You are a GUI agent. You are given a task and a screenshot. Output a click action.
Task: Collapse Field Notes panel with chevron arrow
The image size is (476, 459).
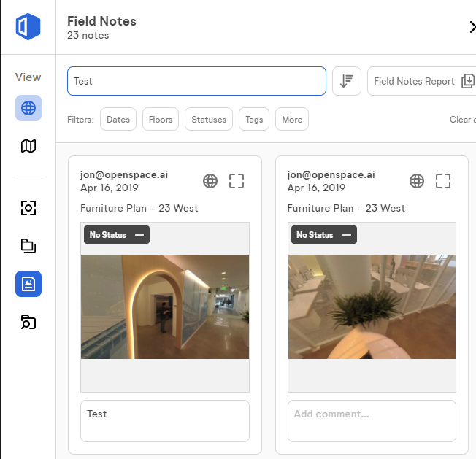[x=472, y=27]
